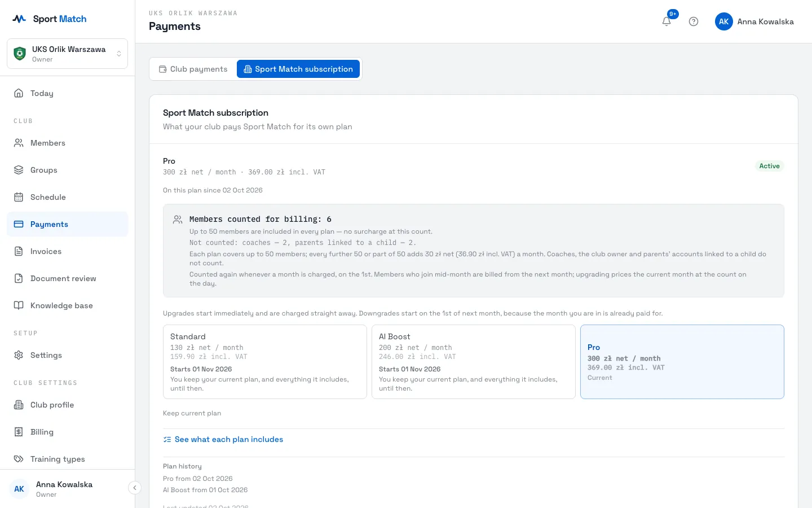Open Knowledge base in the sidebar
Image resolution: width=812 pixels, height=508 pixels.
67,305
